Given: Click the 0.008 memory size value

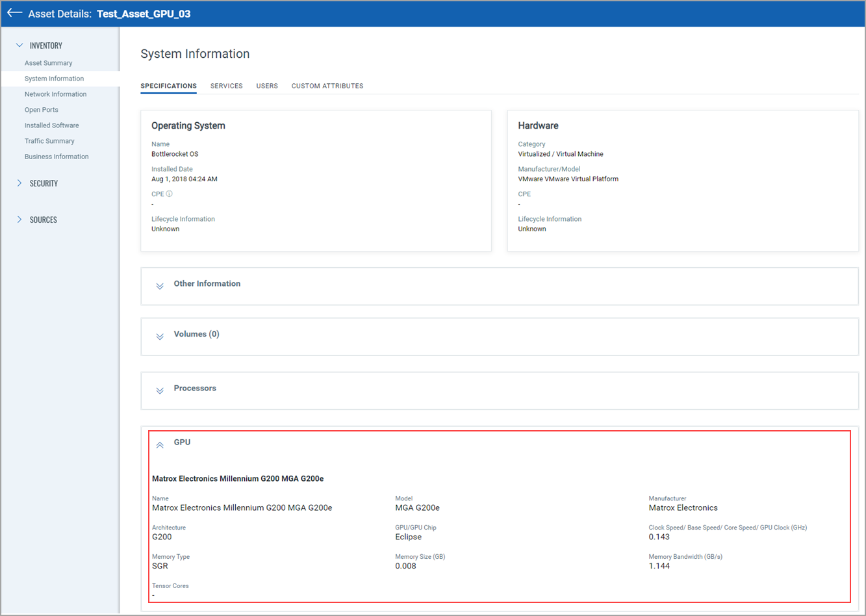Looking at the screenshot, I should click(406, 566).
